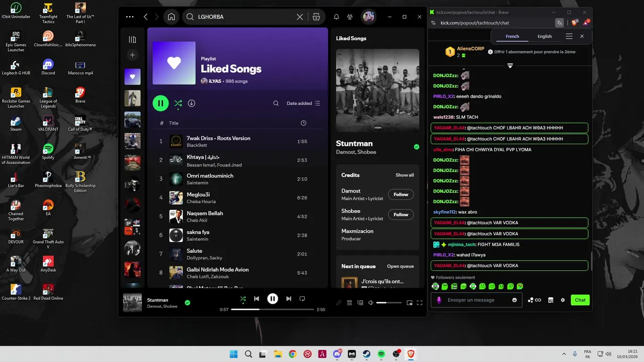
Task: Select track 7wak Driss - Roots Version
Action: (218, 138)
